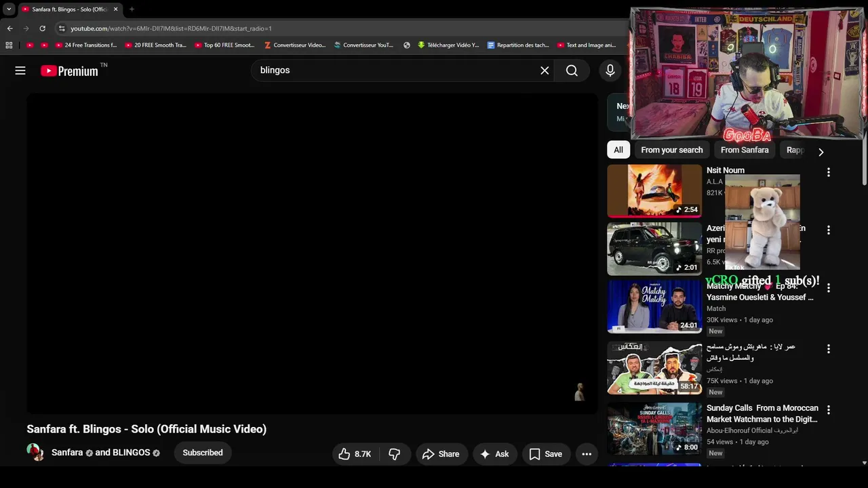Screen dimensions: 868x488
Task: Save the video to a playlist
Action: pyautogui.click(x=546, y=454)
